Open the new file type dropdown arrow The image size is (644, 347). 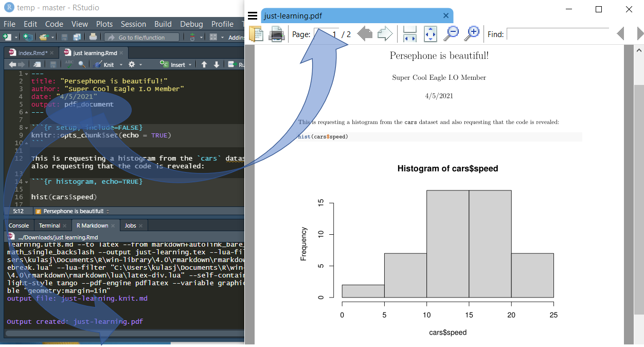coord(16,37)
